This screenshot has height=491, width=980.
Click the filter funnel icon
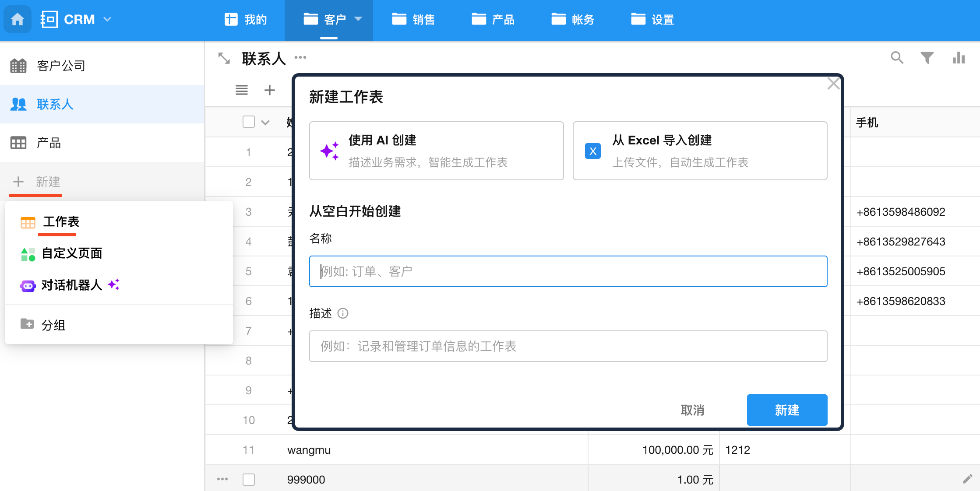click(927, 57)
